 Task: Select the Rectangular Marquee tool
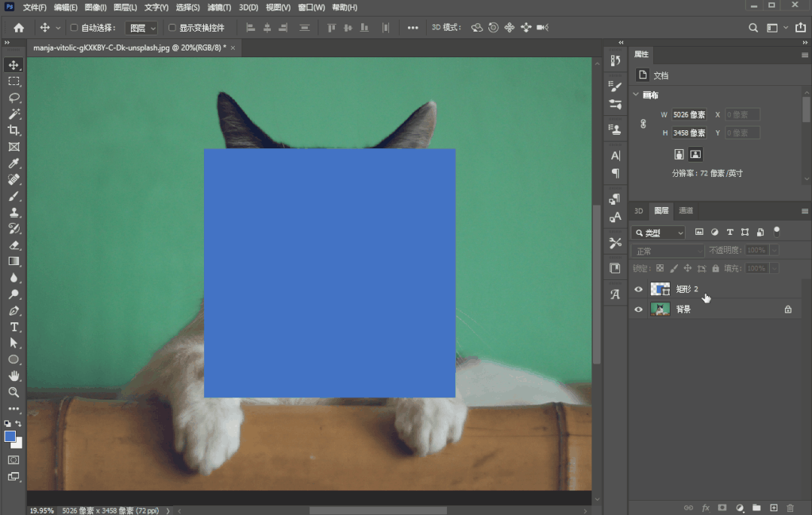click(x=14, y=81)
